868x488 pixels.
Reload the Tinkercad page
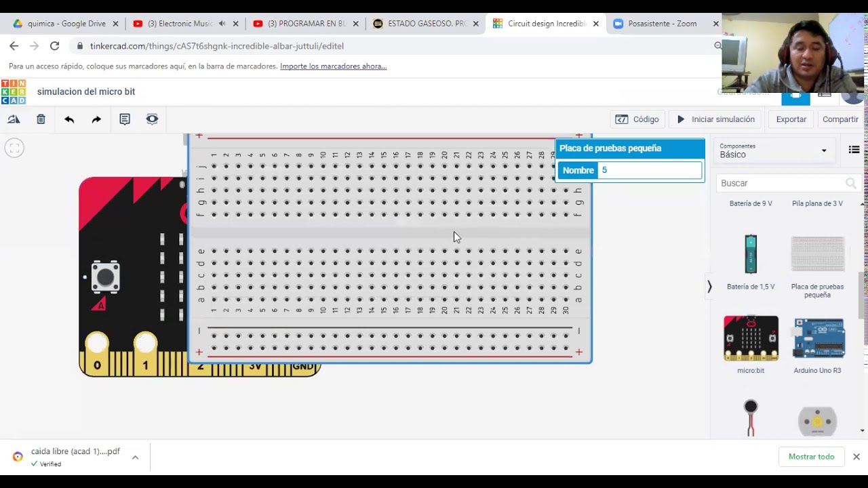tap(54, 46)
